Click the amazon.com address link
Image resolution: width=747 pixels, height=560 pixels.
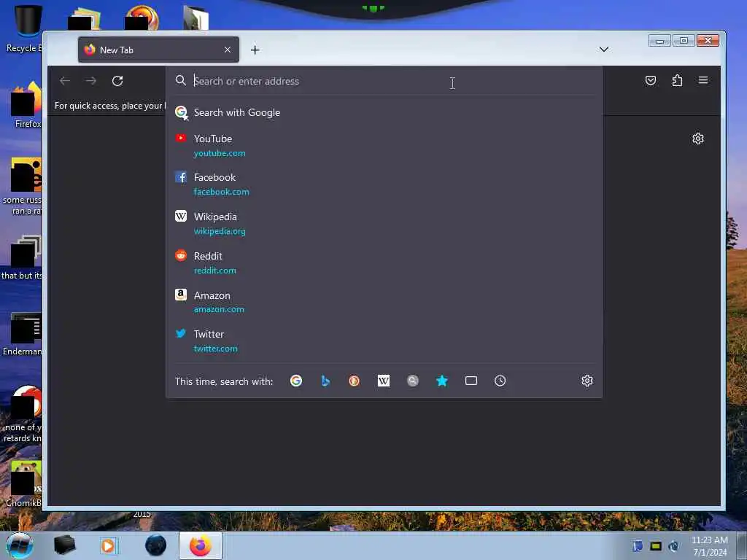click(x=219, y=309)
